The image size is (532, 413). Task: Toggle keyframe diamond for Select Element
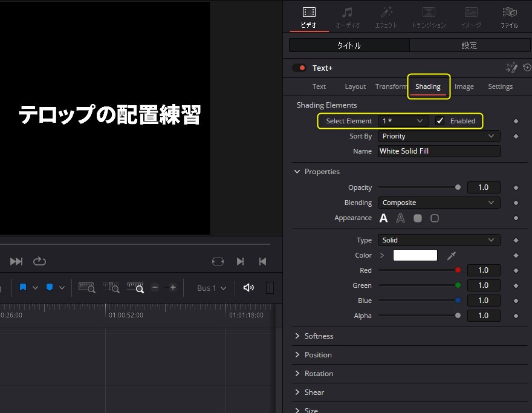516,121
